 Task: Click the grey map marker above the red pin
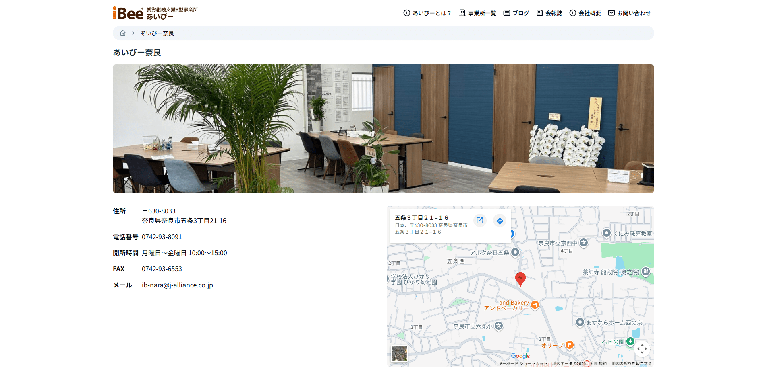(515, 252)
